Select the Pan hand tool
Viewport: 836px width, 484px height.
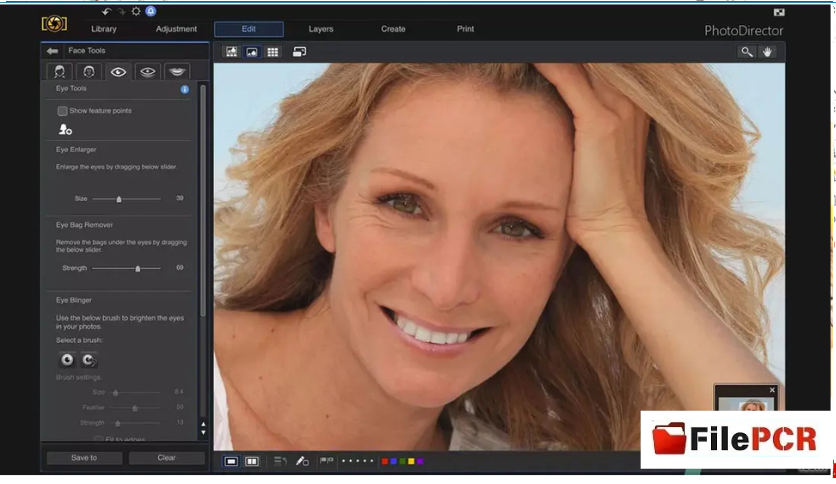767,52
